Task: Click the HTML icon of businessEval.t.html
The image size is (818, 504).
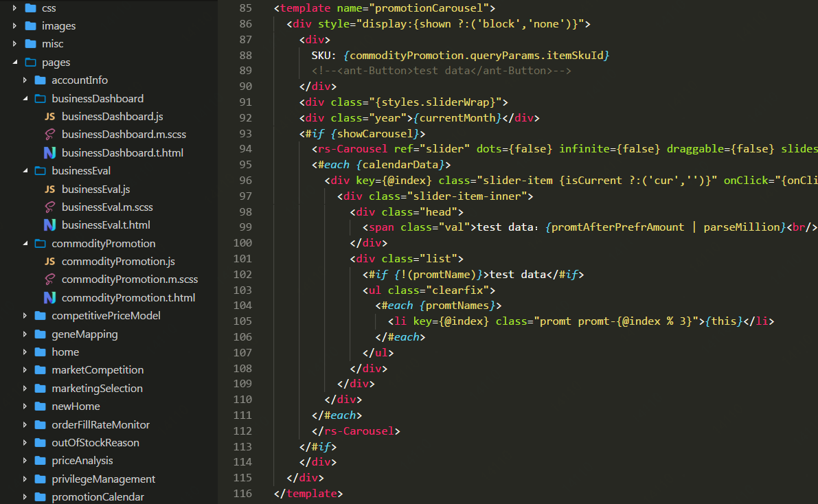Action: click(49, 225)
